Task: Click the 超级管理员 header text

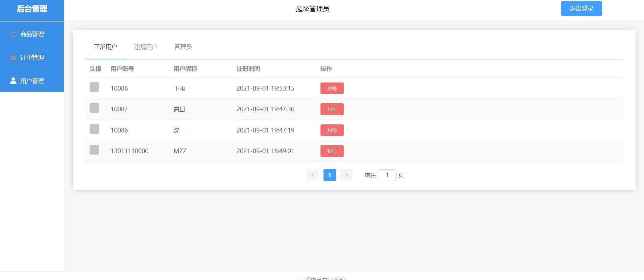Action: point(312,9)
